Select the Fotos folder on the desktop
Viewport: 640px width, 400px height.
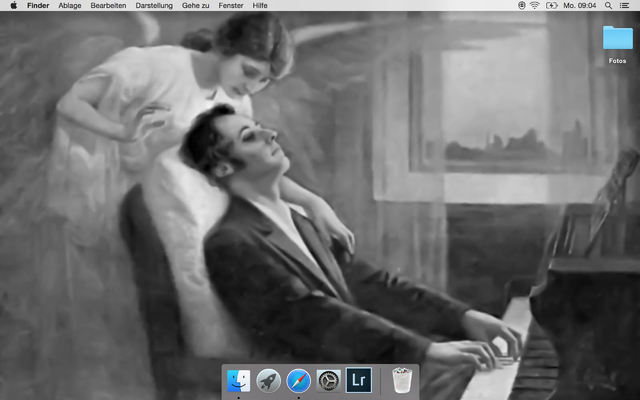618,38
